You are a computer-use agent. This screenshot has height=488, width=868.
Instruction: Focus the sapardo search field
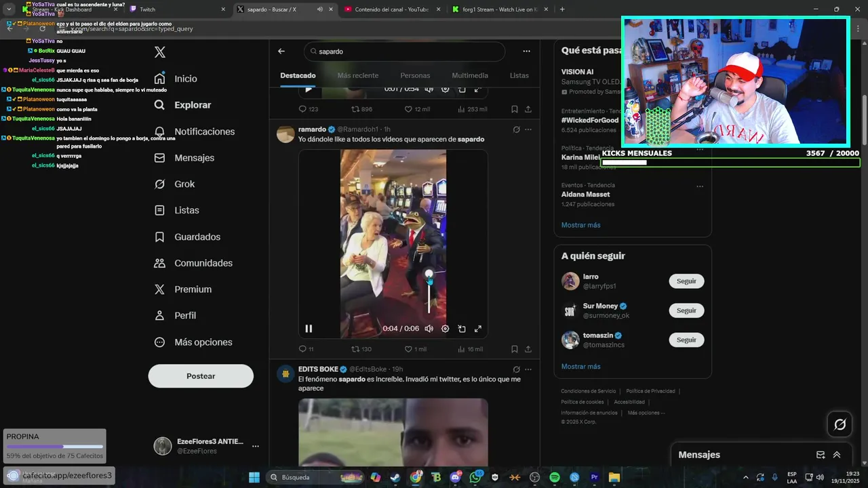click(404, 52)
